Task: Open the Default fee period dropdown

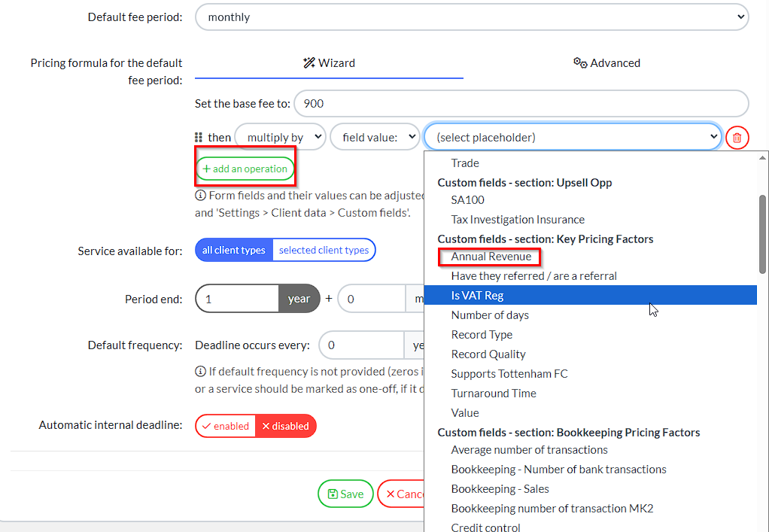Action: point(471,17)
